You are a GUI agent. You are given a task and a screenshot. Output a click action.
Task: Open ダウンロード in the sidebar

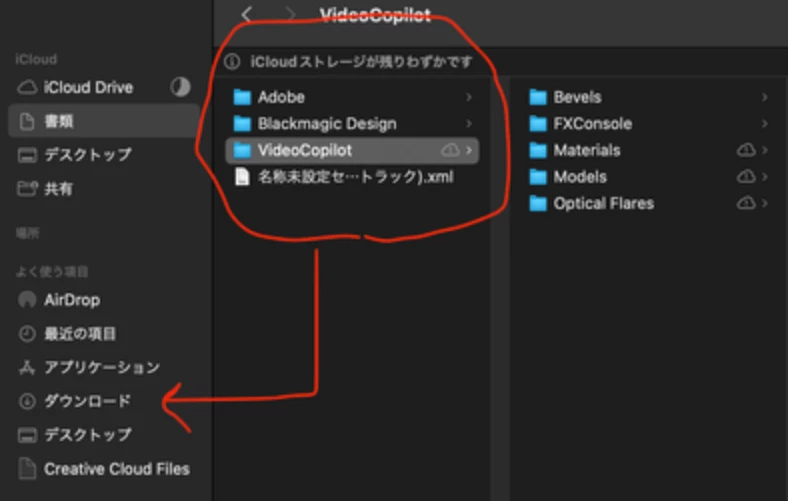(74, 401)
